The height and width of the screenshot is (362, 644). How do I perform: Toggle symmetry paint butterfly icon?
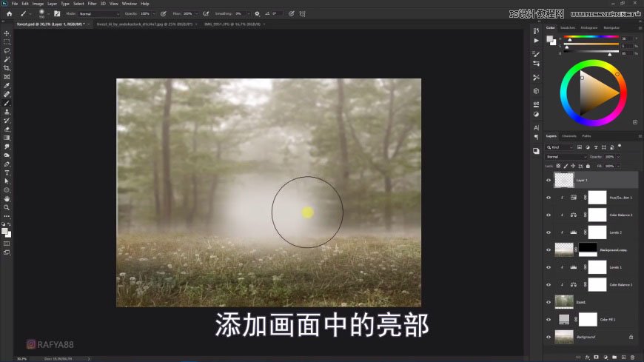click(302, 13)
